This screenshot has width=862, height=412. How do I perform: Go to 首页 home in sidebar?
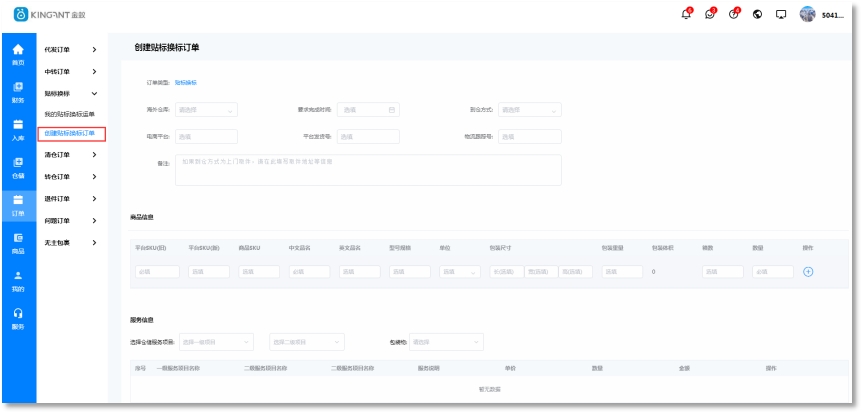click(x=18, y=53)
